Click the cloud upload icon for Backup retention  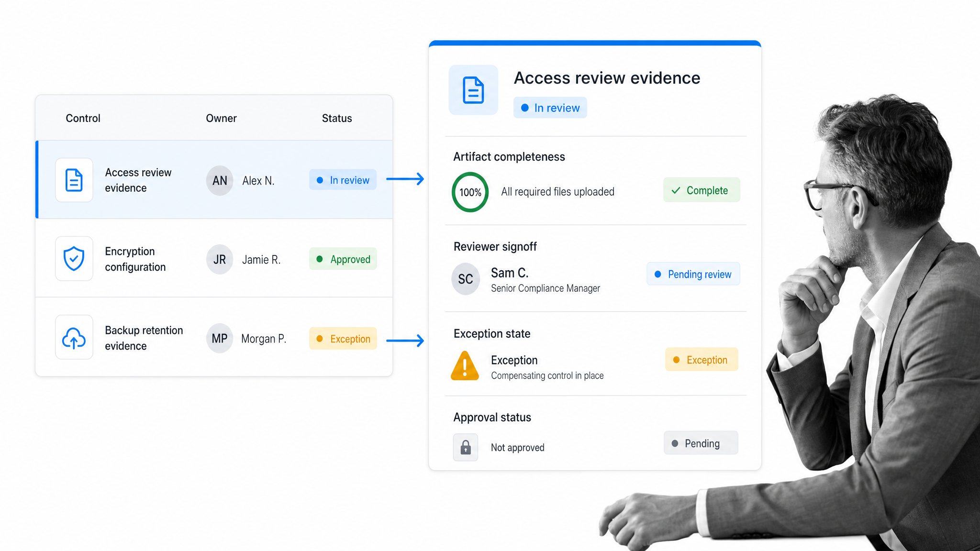(x=74, y=338)
